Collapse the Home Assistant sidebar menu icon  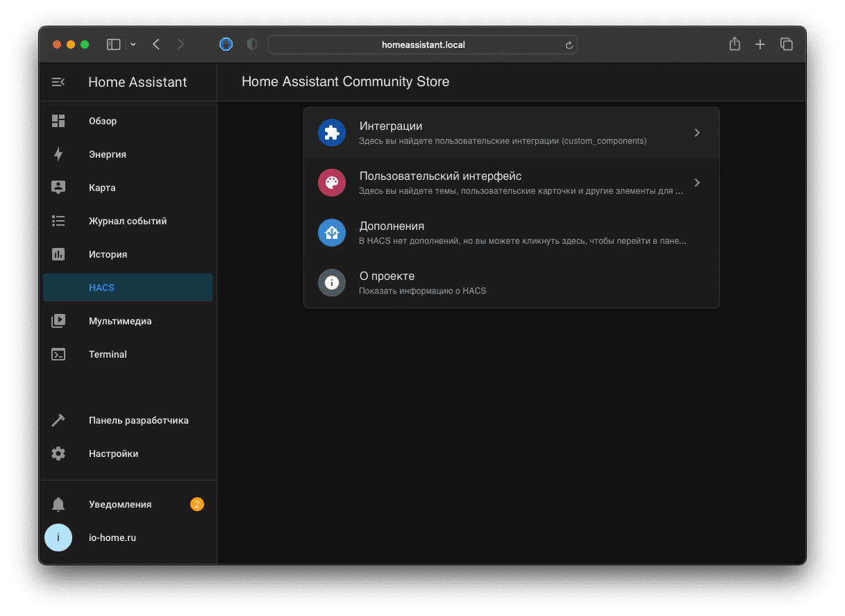(58, 82)
